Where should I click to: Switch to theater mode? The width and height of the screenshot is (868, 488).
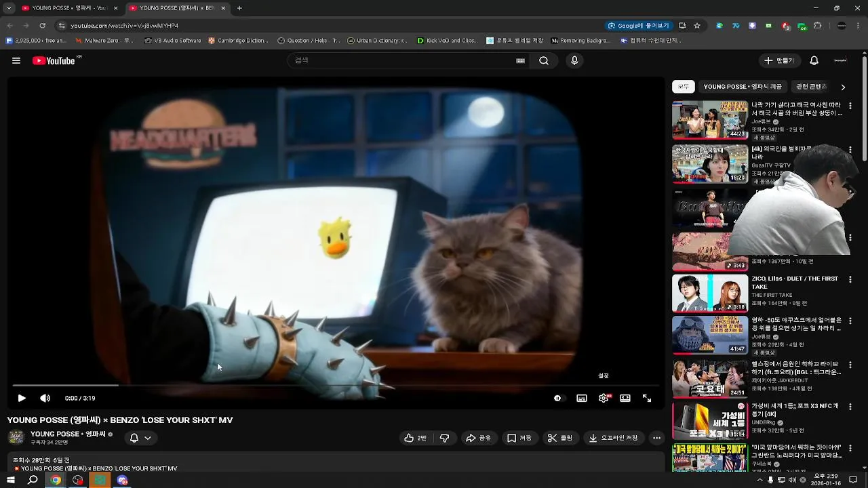(x=625, y=399)
